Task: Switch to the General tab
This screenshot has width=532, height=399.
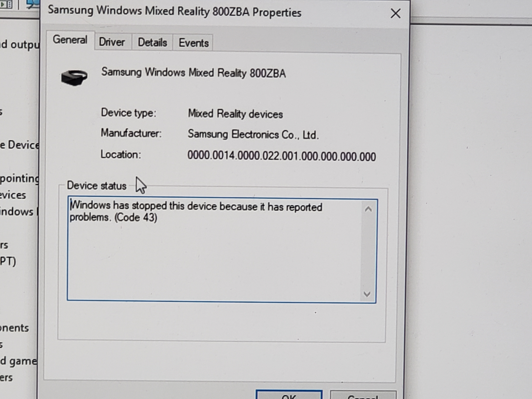Action: point(70,40)
